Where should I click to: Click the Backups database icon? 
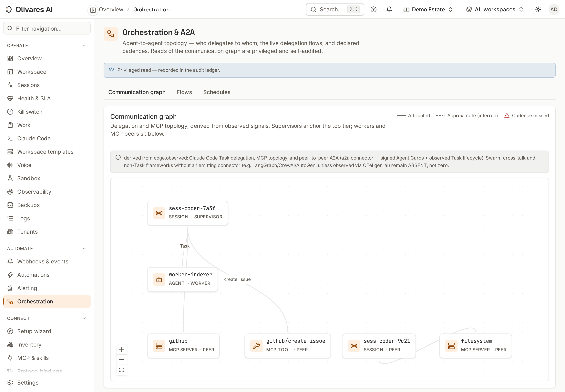[x=10, y=205]
